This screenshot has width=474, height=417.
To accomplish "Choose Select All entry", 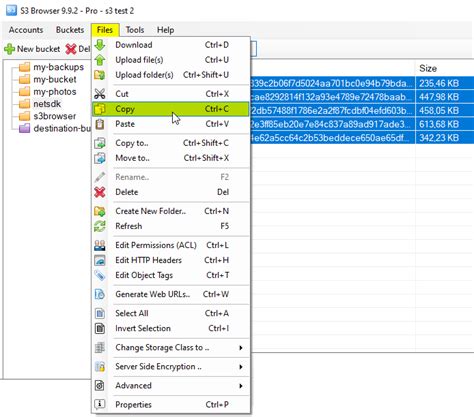I will (171, 313).
